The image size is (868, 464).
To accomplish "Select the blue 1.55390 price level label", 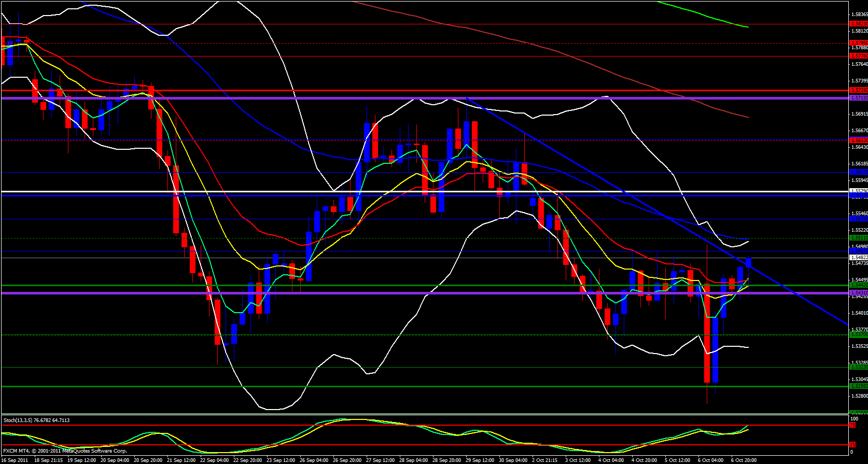I will (x=858, y=219).
